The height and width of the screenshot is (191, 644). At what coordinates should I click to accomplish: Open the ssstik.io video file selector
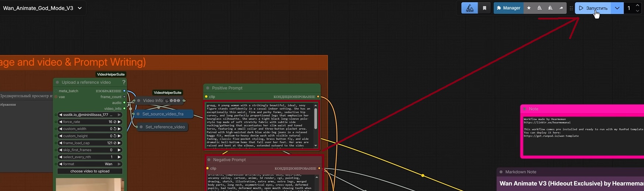click(90, 115)
